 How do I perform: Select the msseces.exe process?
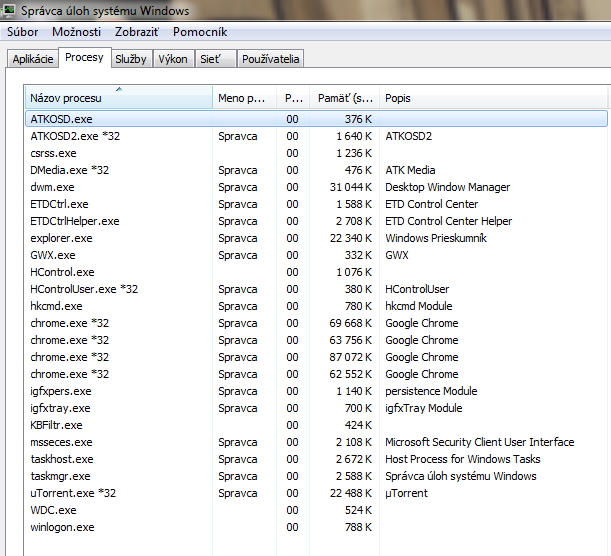pos(61,442)
